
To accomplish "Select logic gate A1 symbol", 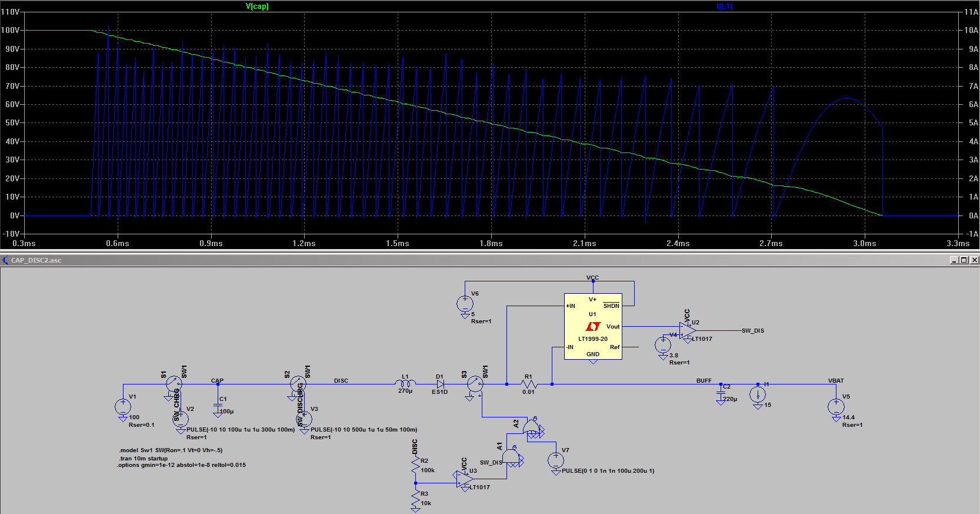I will pos(512,457).
